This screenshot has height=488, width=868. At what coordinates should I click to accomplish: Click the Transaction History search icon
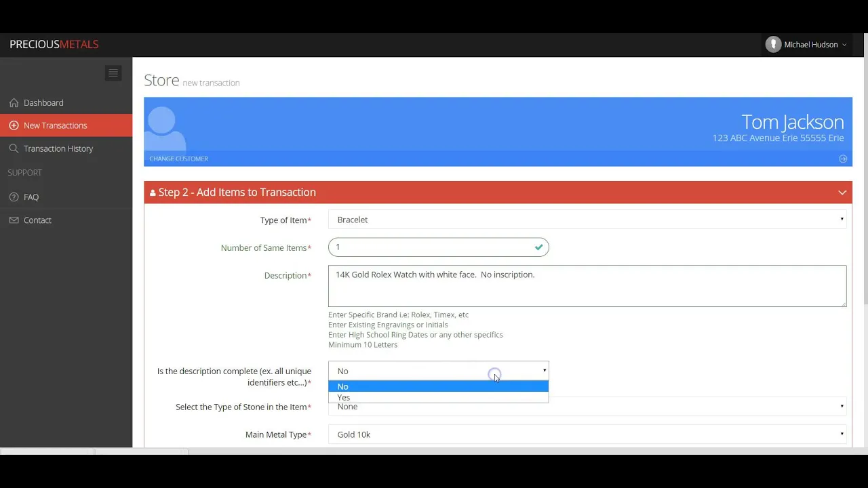pos(14,148)
